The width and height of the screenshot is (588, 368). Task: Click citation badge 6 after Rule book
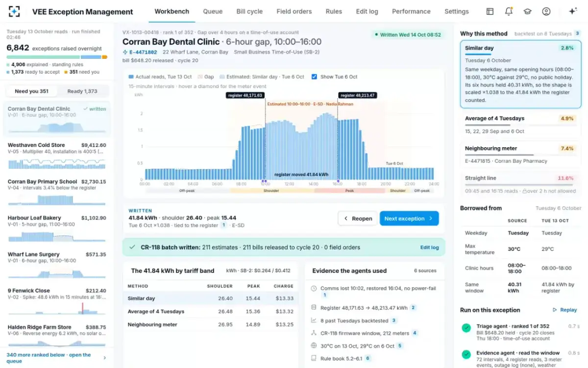tap(368, 358)
